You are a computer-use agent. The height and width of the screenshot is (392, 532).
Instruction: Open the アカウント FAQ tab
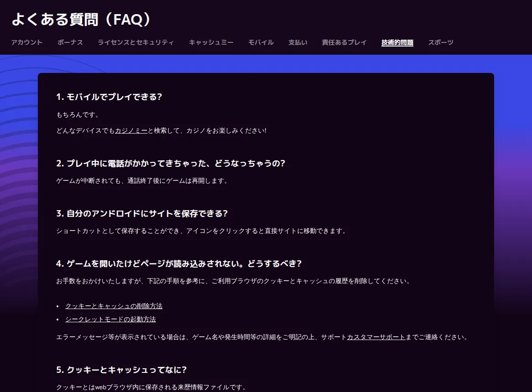[27, 42]
